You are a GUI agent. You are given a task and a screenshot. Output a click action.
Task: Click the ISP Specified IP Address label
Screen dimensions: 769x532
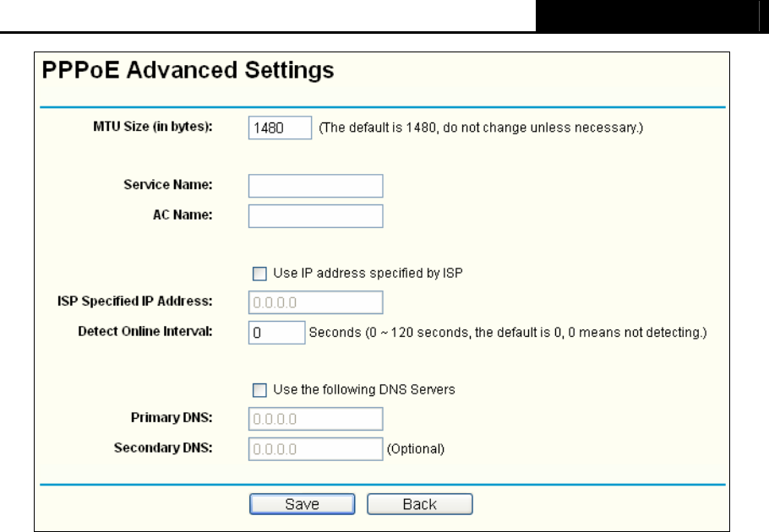coord(135,301)
